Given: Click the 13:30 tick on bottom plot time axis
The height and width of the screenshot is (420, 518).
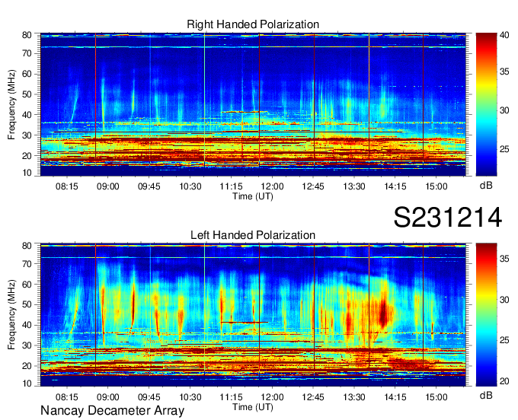Looking at the screenshot, I should tap(354, 397).
